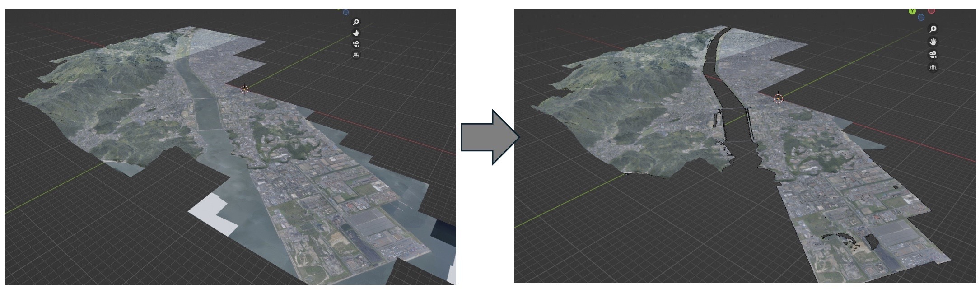Click the green Y axis ball in right viewport
Screen dimensions: 980x298
click(912, 11)
